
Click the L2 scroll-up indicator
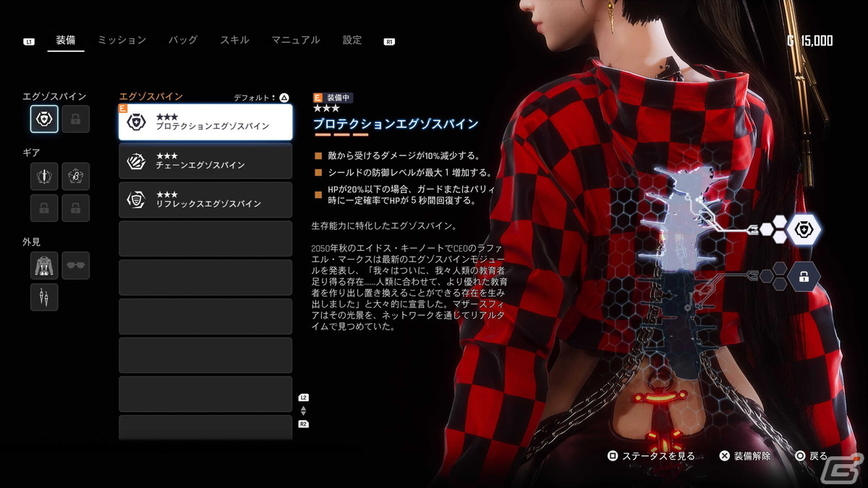303,398
